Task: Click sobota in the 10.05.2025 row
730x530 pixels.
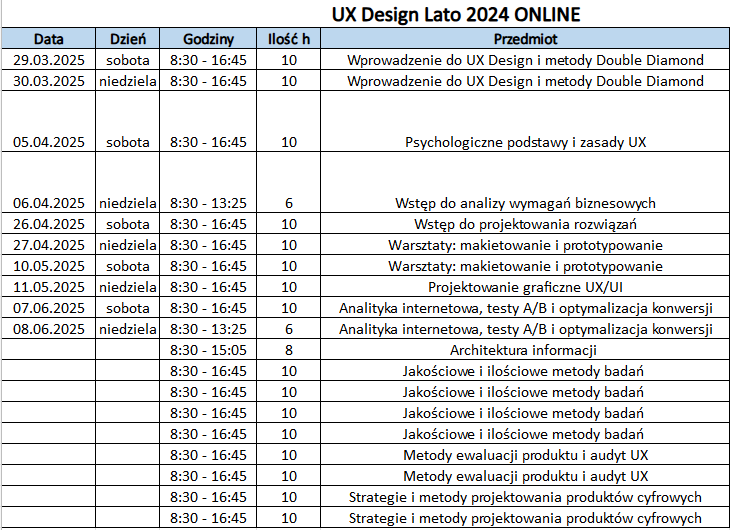Action: [128, 265]
